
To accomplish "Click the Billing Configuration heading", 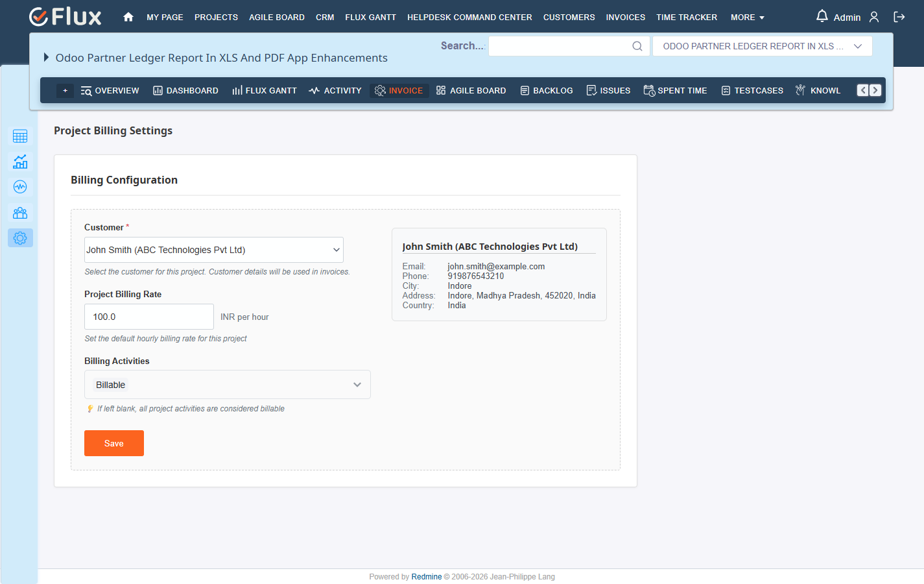I will tap(124, 180).
